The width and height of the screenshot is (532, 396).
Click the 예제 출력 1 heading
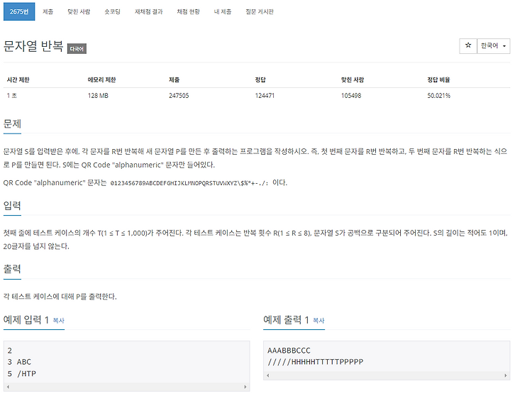tap(286, 319)
